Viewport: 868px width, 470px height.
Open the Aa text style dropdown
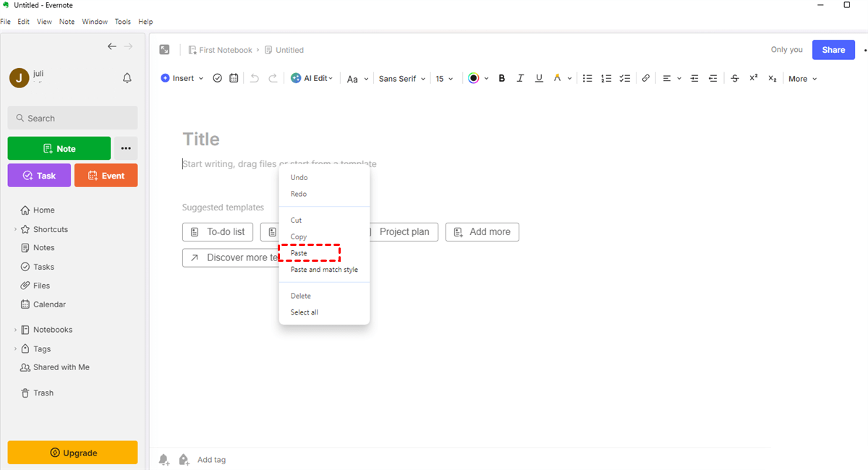(357, 79)
